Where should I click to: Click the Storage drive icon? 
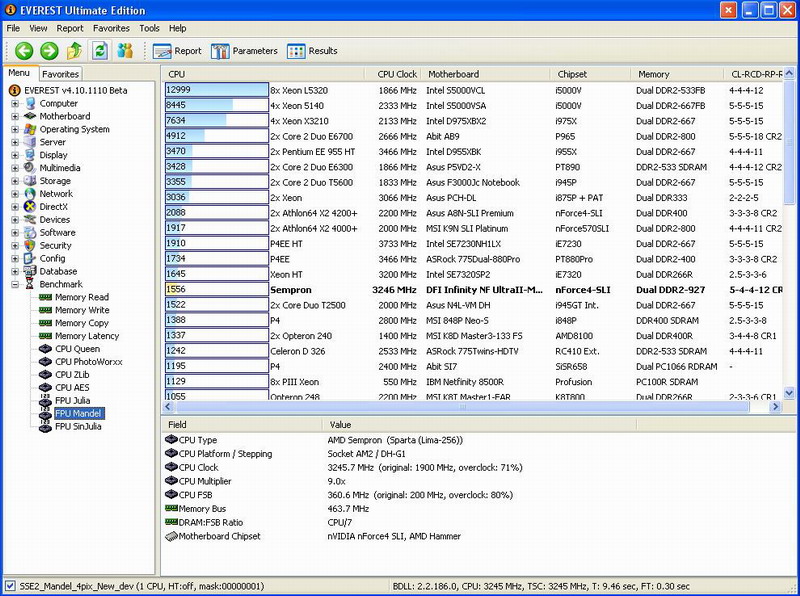[31, 181]
